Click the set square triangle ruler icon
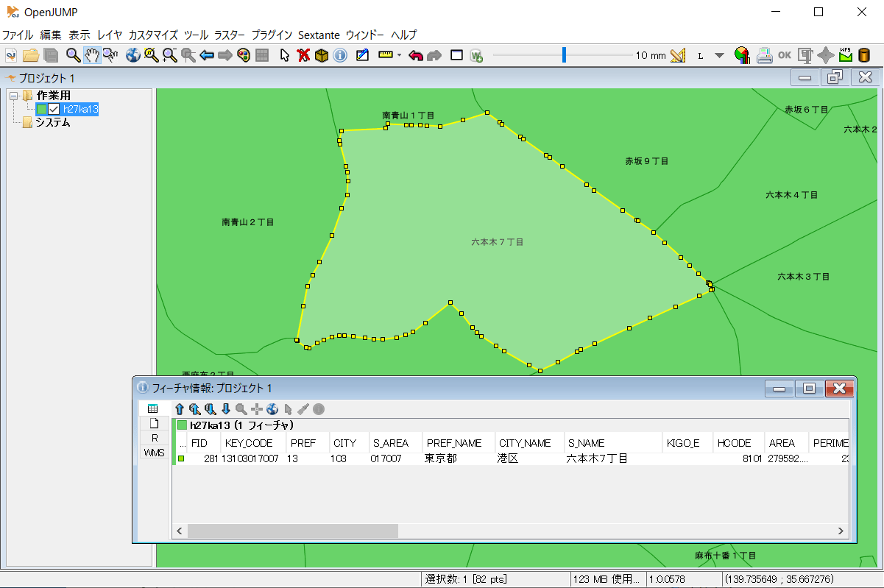884x588 pixels. tap(678, 55)
